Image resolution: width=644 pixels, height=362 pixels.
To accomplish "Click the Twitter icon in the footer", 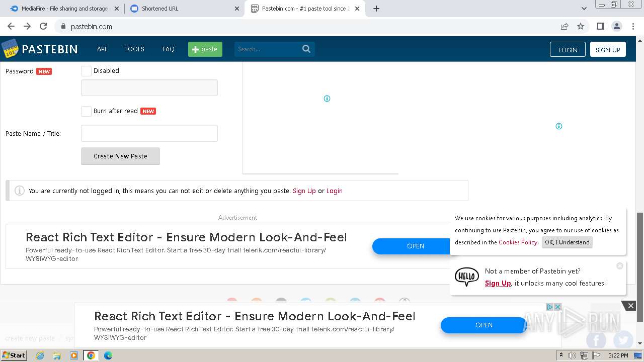I will click(623, 340).
